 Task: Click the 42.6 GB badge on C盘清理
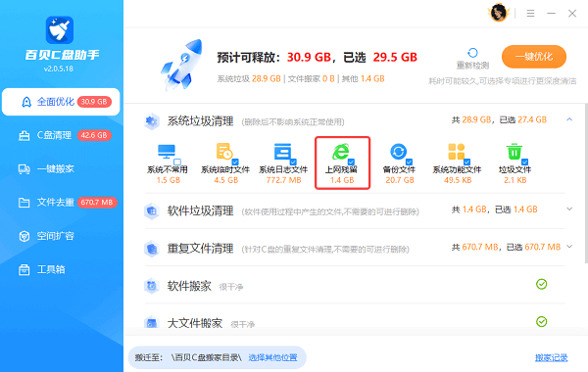(x=94, y=135)
